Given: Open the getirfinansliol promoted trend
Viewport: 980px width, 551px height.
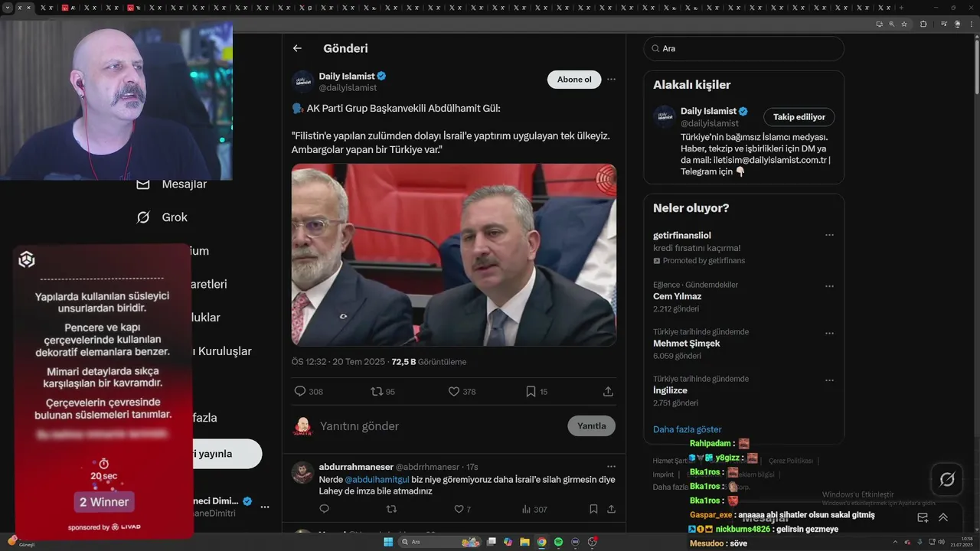Looking at the screenshot, I should pos(682,236).
